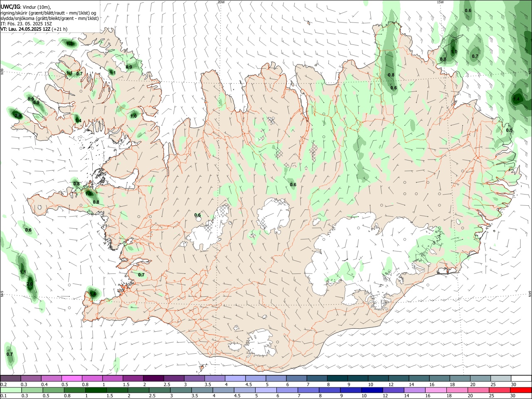Viewport: 532px width, 399px height.
Task: Click lower-row swatch between 5 and 6
Action: pyautogui.click(x=266, y=390)
